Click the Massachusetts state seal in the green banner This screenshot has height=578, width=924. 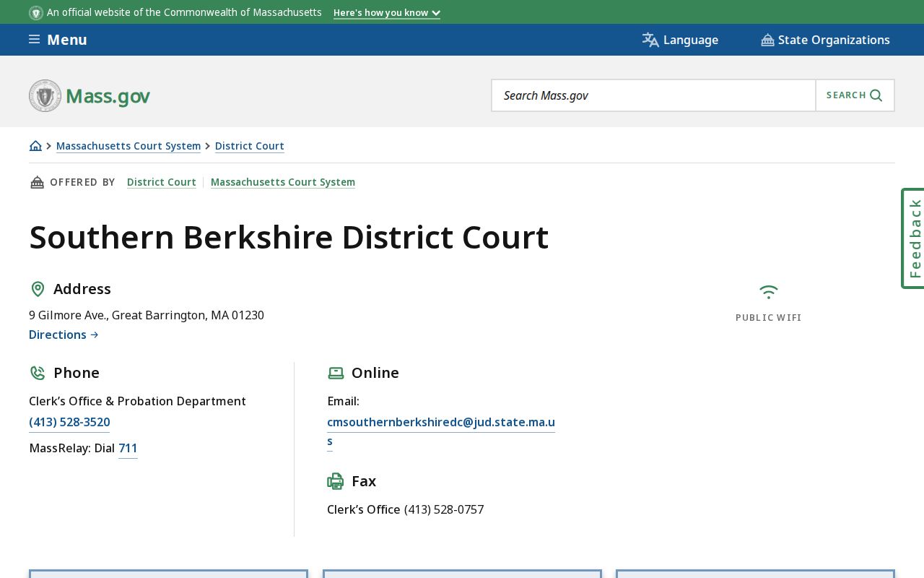click(36, 13)
